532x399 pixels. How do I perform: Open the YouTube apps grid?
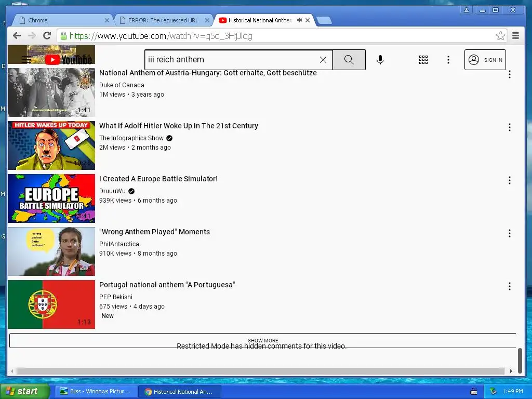point(423,60)
